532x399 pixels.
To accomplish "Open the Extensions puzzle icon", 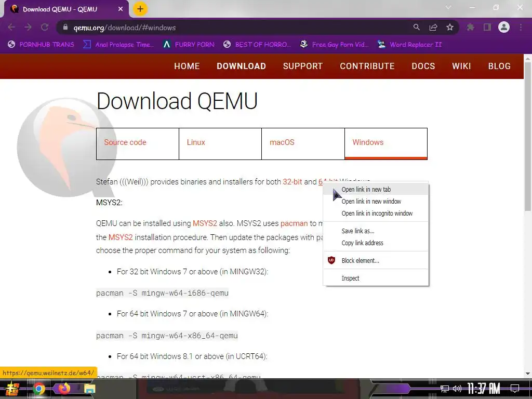I will (471, 27).
